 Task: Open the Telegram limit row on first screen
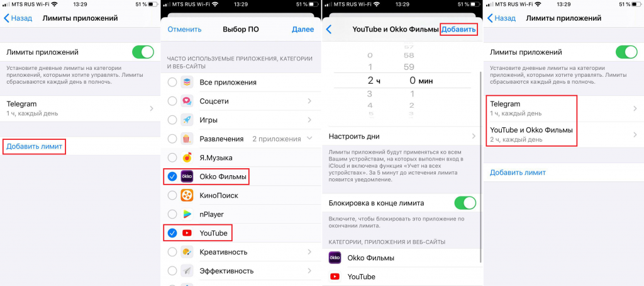click(x=80, y=108)
